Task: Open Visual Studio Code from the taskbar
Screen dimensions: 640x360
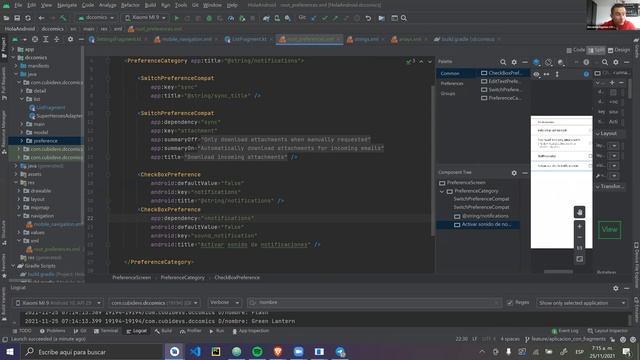Action: tap(195, 351)
